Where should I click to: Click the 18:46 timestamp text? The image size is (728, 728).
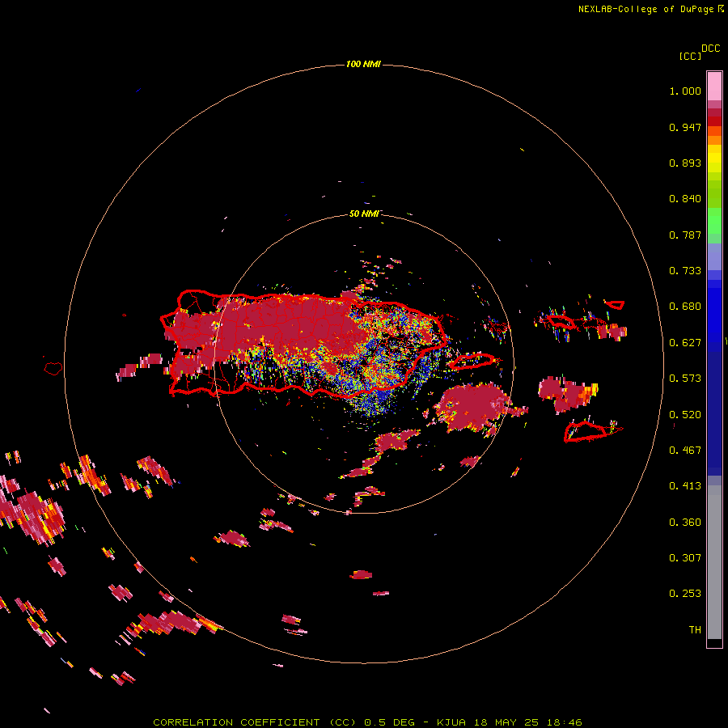pyautogui.click(x=565, y=722)
